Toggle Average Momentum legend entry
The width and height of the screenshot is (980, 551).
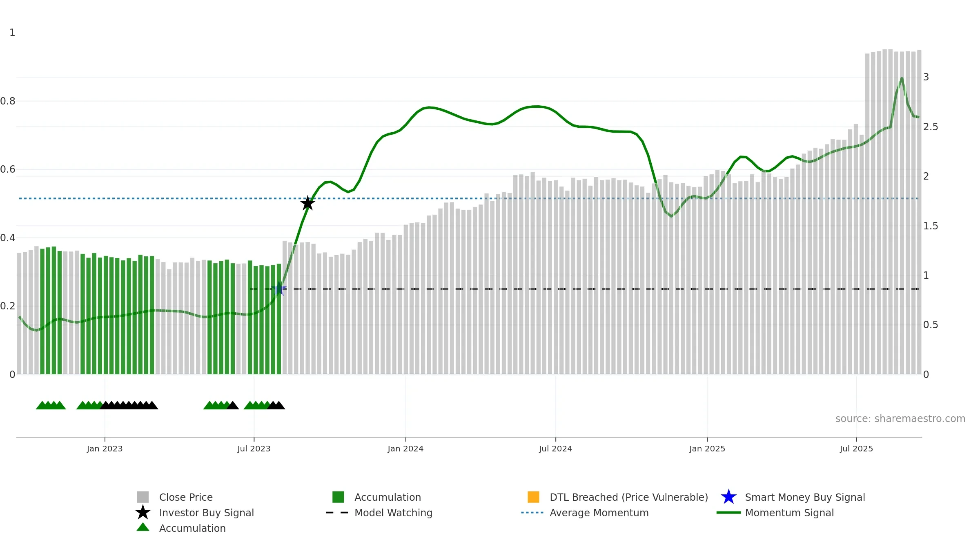585,513
